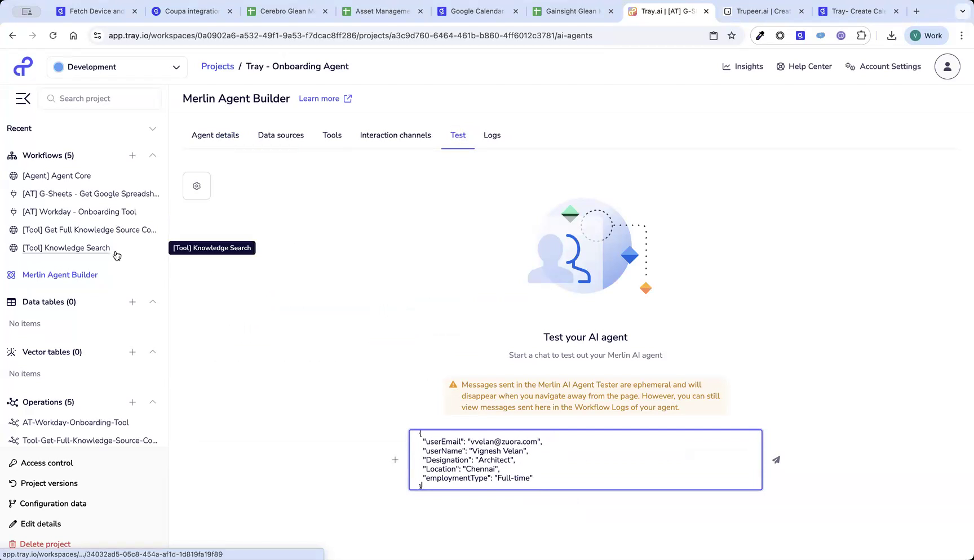
Task: Select the [Tool] Knowledge Search workflow
Action: coord(66,248)
